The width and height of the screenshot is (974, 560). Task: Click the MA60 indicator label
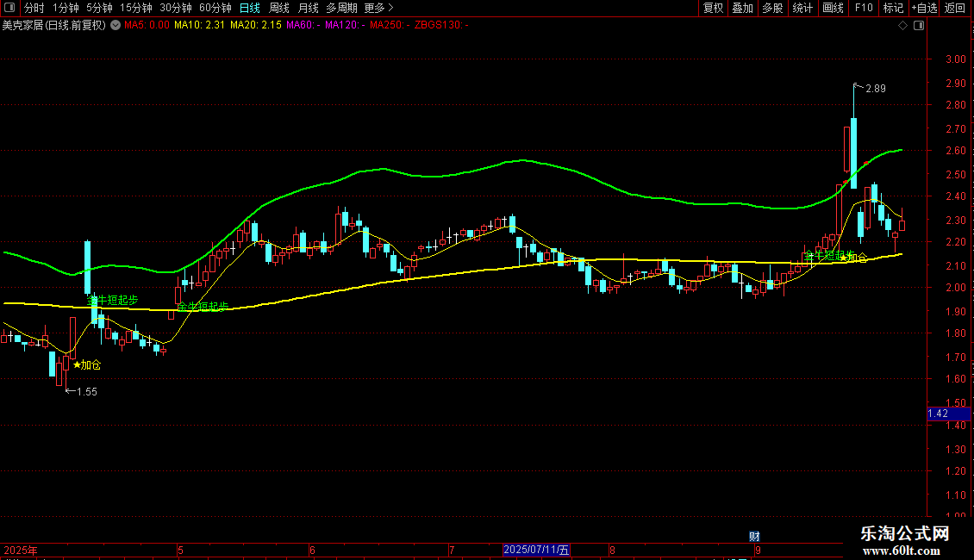[303, 26]
